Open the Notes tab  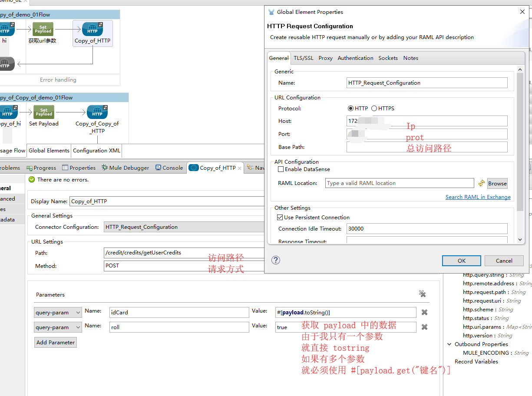pyautogui.click(x=411, y=58)
